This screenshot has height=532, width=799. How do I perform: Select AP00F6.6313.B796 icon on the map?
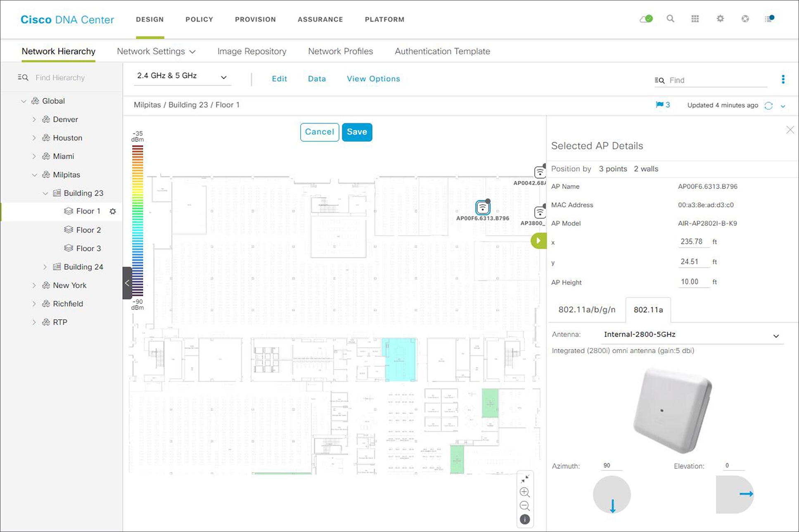tap(483, 207)
